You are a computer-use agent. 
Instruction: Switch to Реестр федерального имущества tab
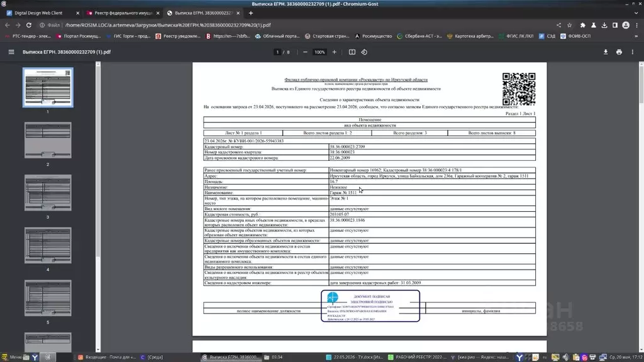tap(123, 13)
